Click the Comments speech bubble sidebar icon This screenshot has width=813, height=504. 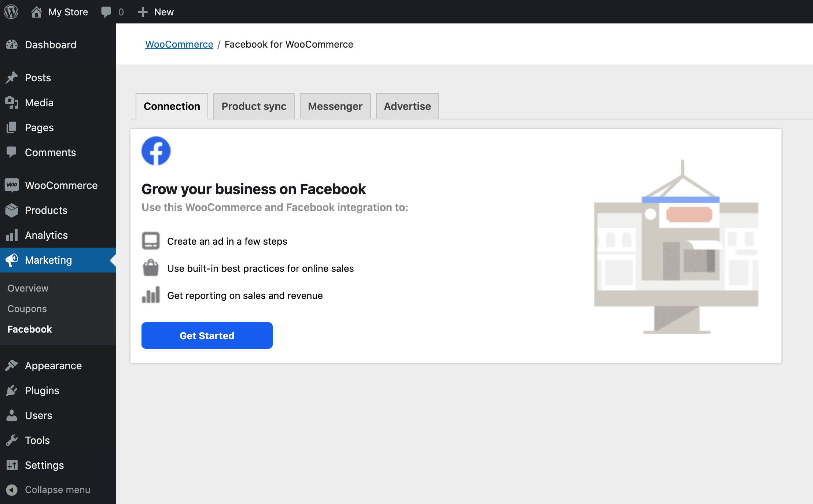coord(12,152)
